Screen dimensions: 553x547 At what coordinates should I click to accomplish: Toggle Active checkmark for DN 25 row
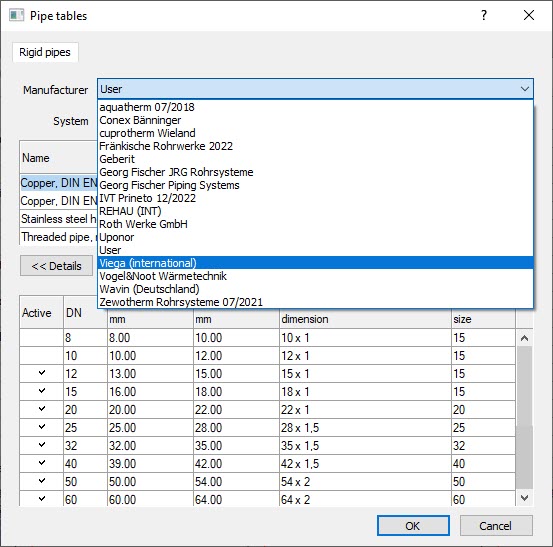(x=42, y=427)
